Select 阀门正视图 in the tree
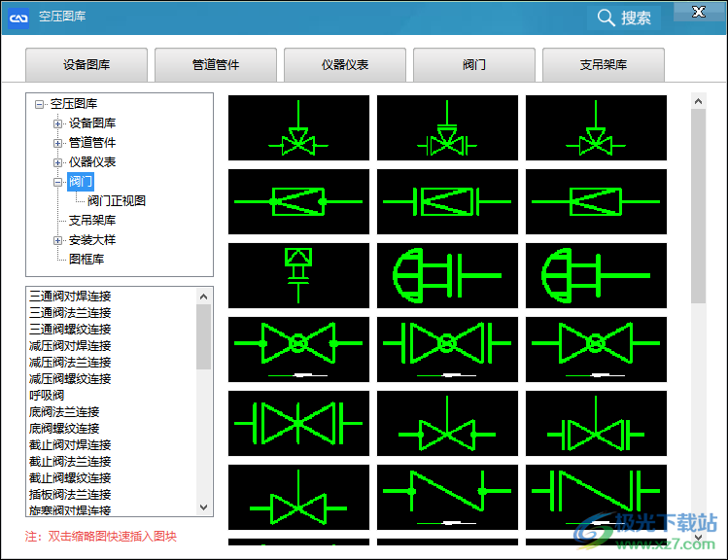This screenshot has height=560, width=728. (117, 201)
